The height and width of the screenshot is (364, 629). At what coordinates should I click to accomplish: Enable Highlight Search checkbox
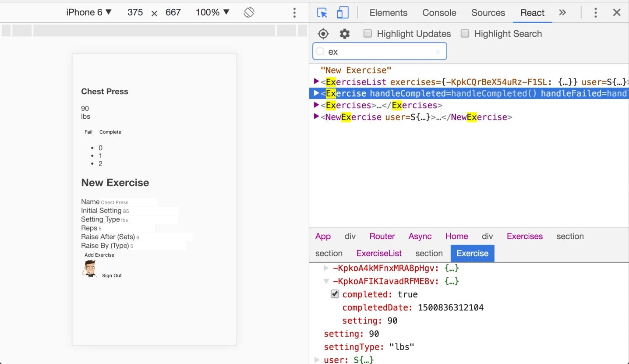465,34
